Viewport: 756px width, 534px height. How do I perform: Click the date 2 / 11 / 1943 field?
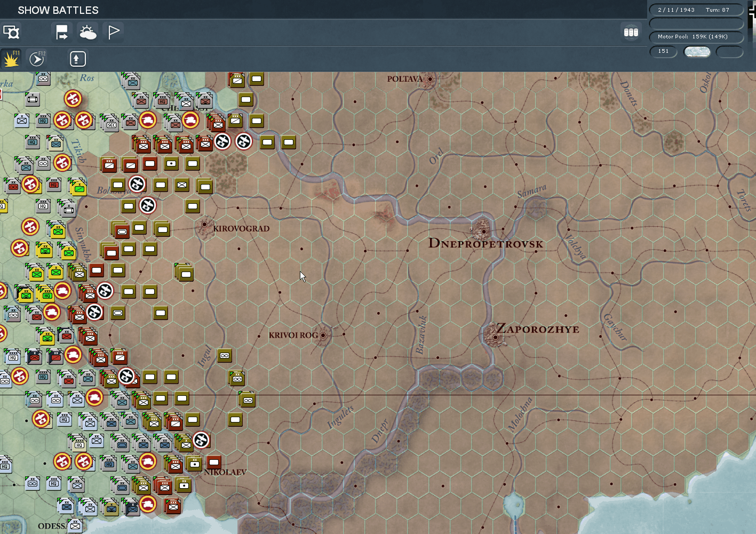[x=676, y=10]
